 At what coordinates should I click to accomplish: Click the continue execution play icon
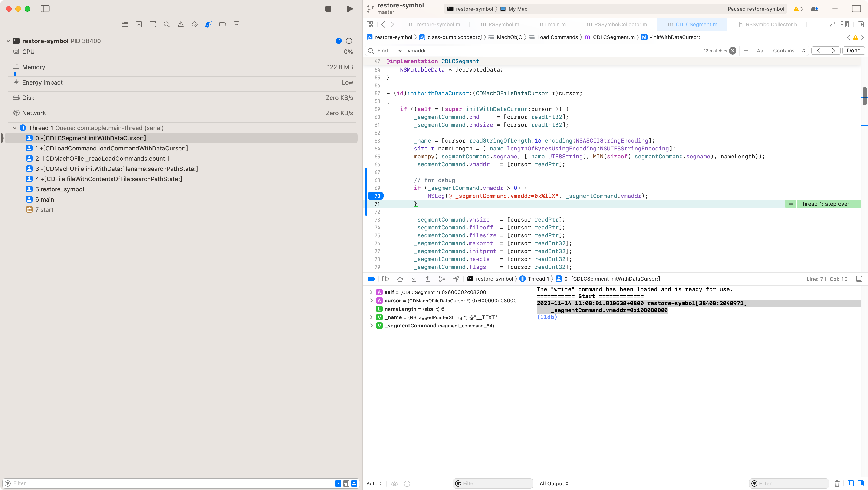tap(386, 279)
